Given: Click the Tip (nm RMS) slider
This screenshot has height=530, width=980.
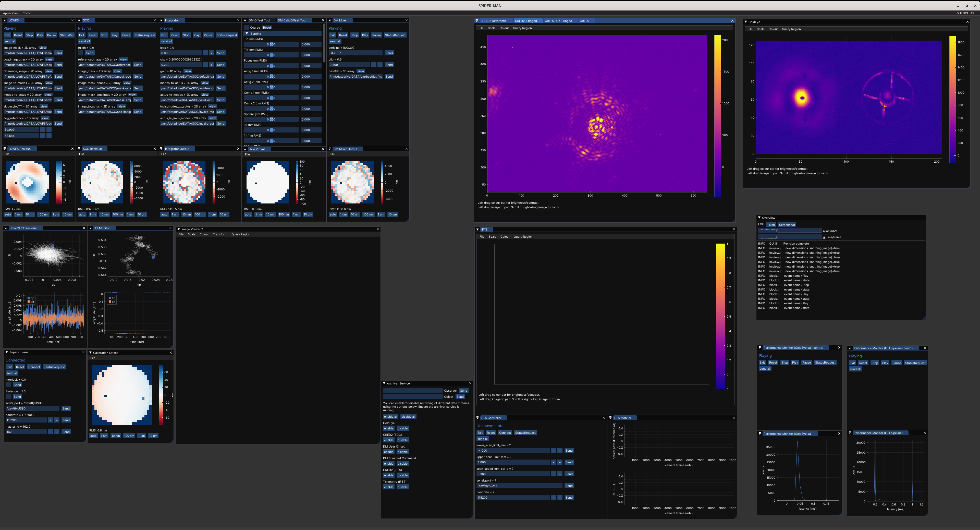Looking at the screenshot, I should 271,44.
